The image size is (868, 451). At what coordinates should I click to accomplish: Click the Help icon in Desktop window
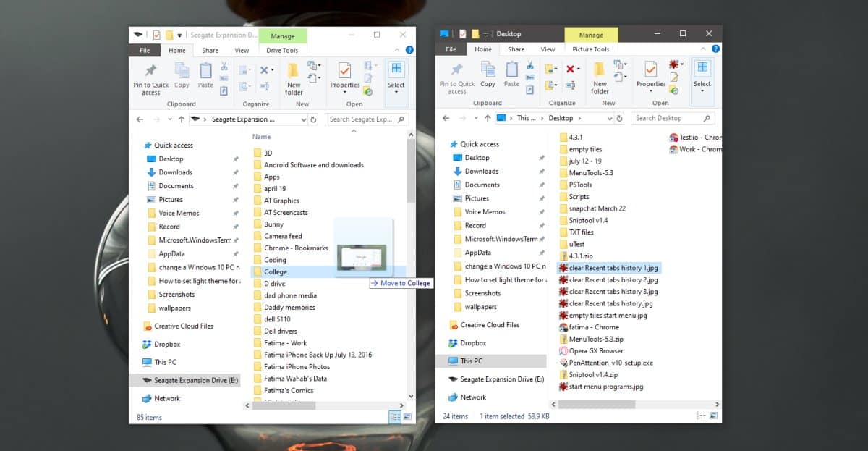coord(715,49)
